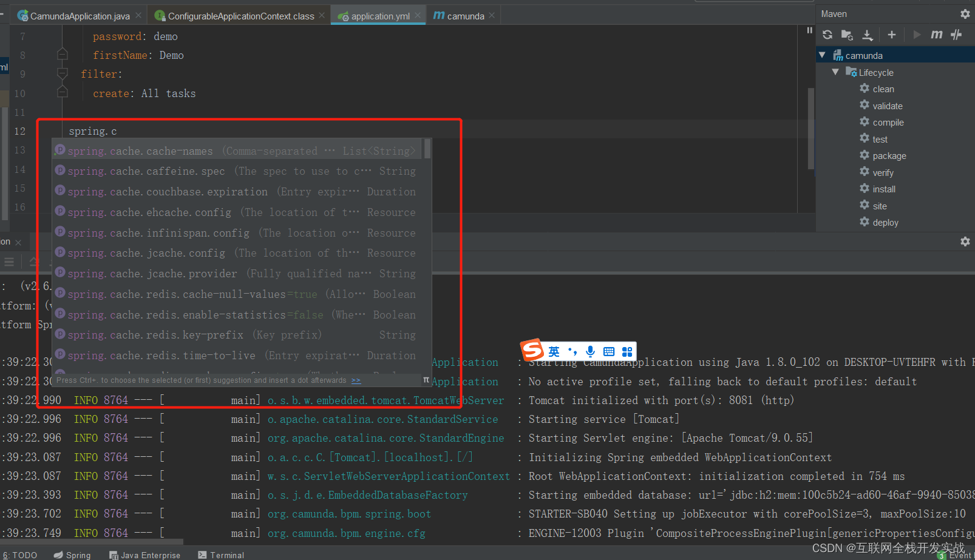Select compile lifecycle goal

pos(882,122)
